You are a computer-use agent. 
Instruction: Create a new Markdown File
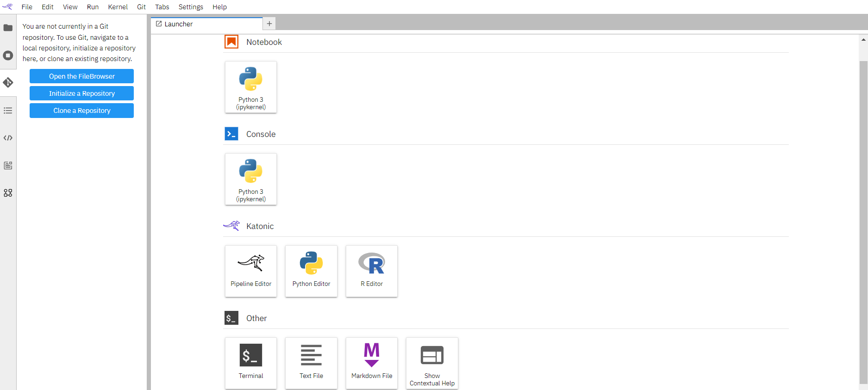[372, 363]
